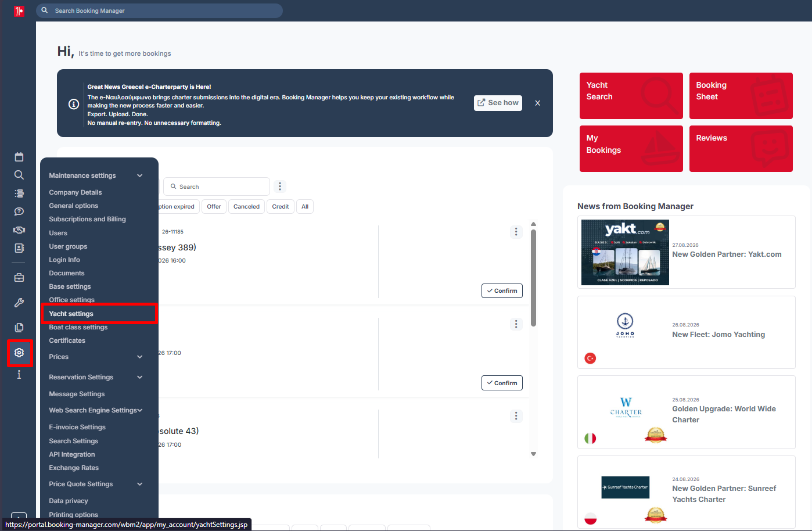Go to Users in the settings menu
The height and width of the screenshot is (531, 812).
click(x=58, y=233)
